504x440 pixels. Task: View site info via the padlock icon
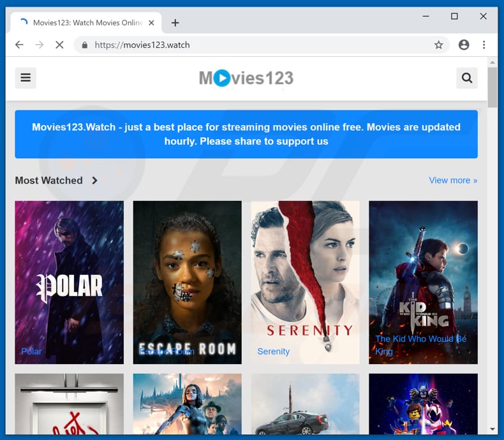85,45
